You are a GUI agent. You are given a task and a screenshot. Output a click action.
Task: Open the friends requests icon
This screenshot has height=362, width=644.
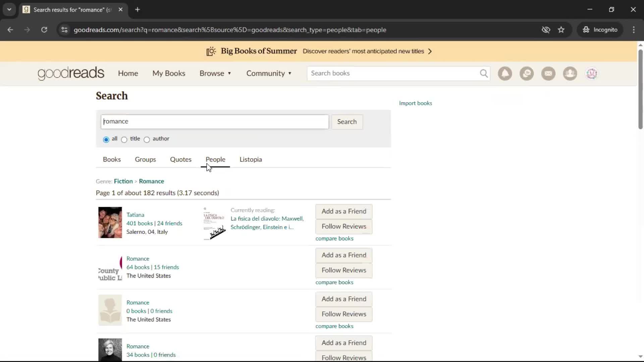pyautogui.click(x=570, y=73)
